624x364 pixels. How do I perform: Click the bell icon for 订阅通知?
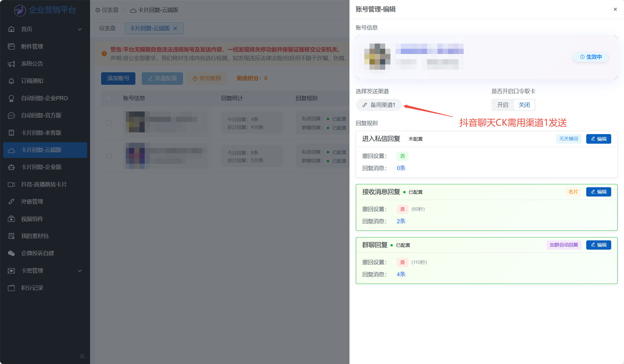[11, 81]
